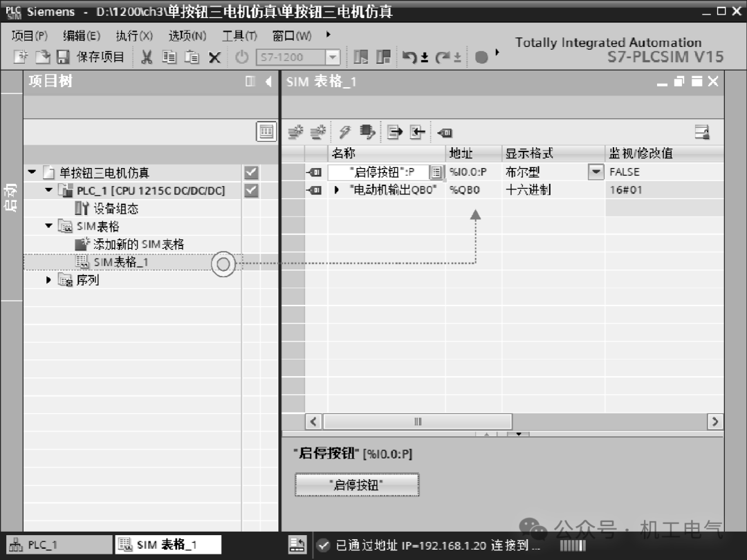Screen dimensions: 747x560
Task: Save the project with 保存项目
Action: (x=91, y=57)
